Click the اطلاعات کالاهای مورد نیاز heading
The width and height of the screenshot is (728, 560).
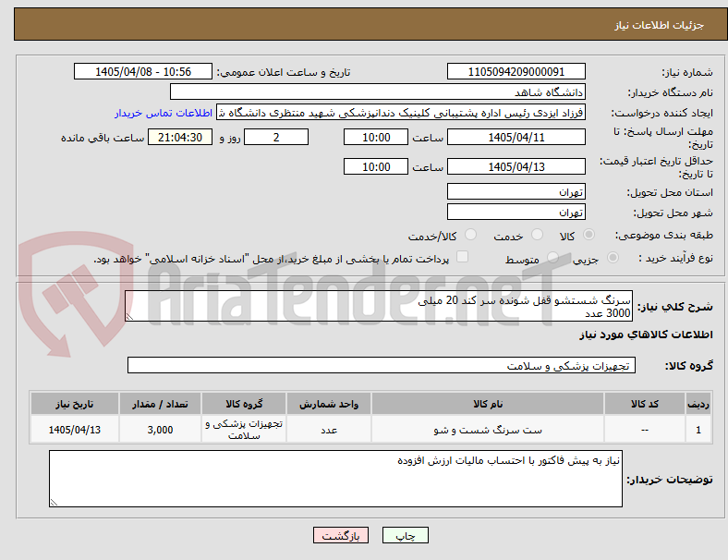[646, 335]
